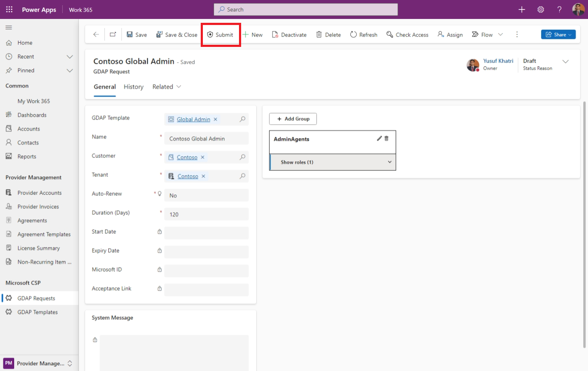
Task: Deactivate this record
Action: (x=289, y=34)
